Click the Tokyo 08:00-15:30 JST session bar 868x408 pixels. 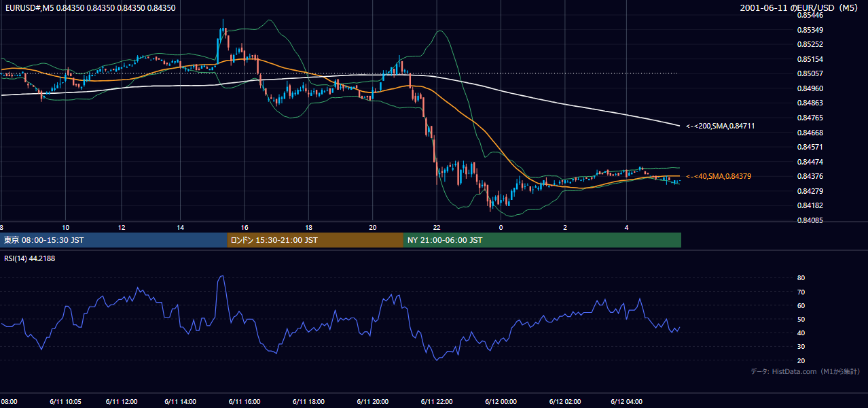click(113, 240)
